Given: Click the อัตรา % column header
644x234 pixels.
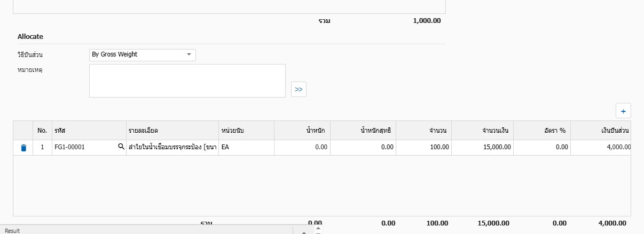Looking at the screenshot, I should click(541, 130).
